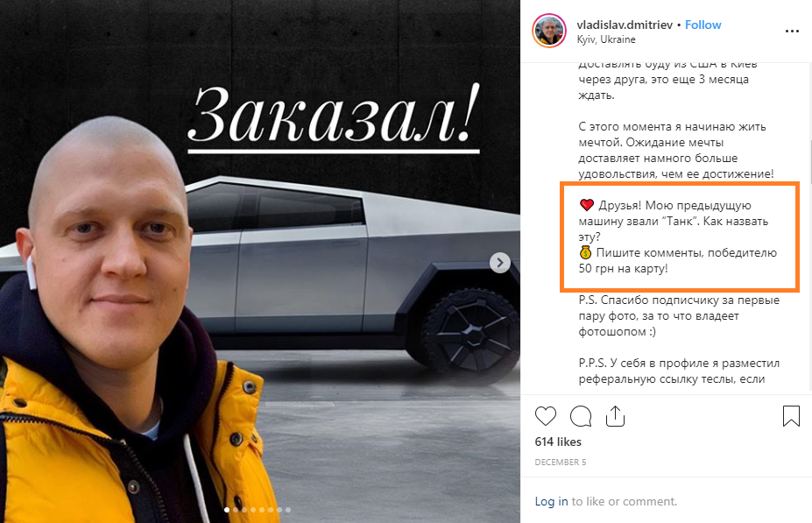Save post with bookmark icon

point(791,416)
